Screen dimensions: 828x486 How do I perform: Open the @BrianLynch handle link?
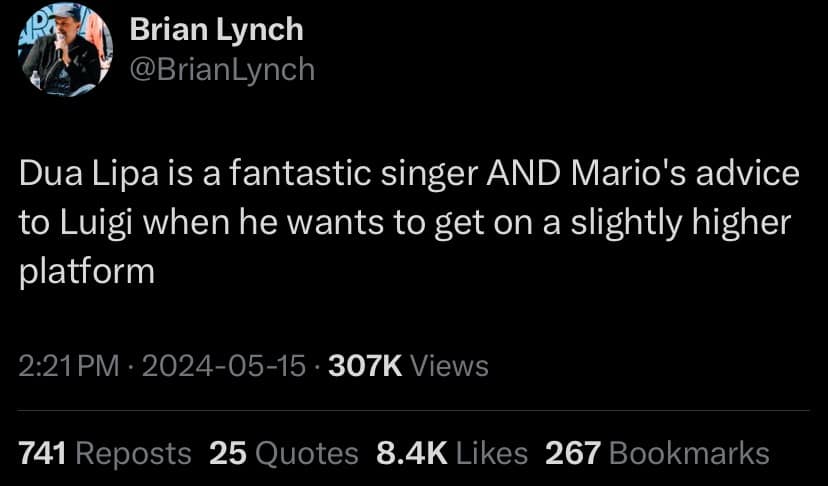(222, 68)
